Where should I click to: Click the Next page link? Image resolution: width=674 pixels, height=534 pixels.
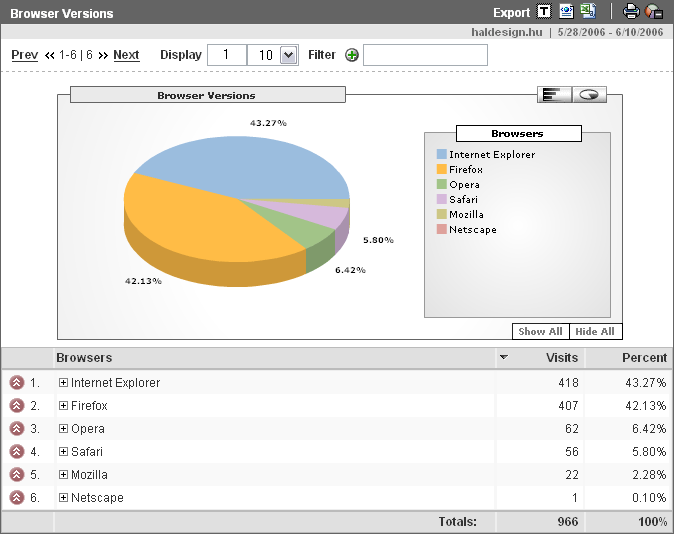126,55
